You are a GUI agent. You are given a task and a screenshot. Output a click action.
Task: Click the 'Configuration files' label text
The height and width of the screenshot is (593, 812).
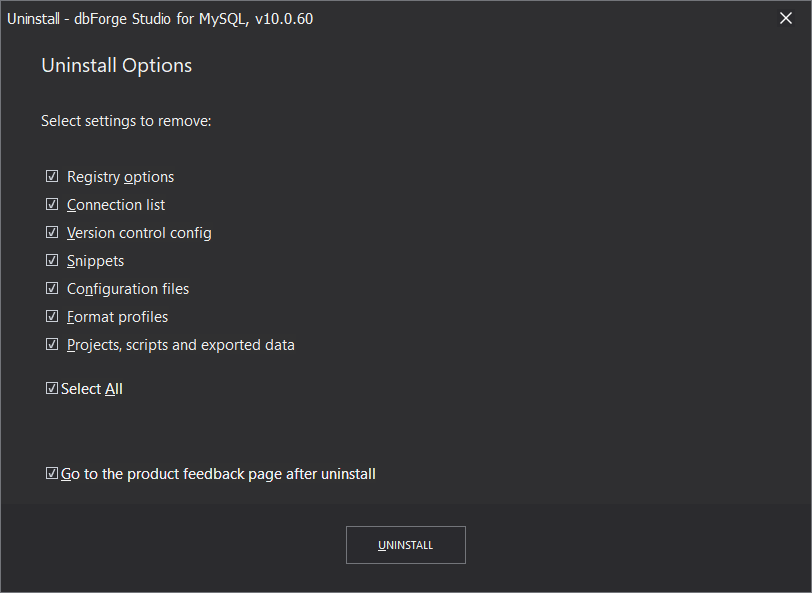coord(128,289)
